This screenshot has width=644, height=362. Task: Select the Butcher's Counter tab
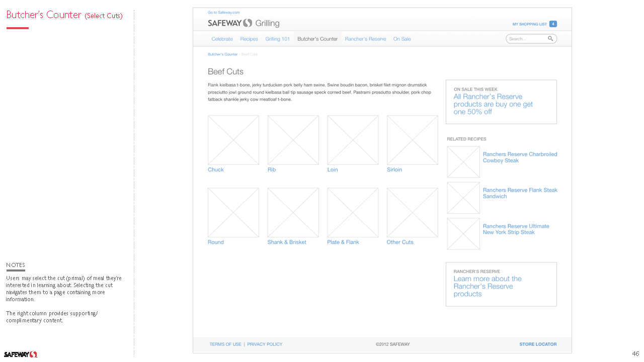[x=317, y=39]
